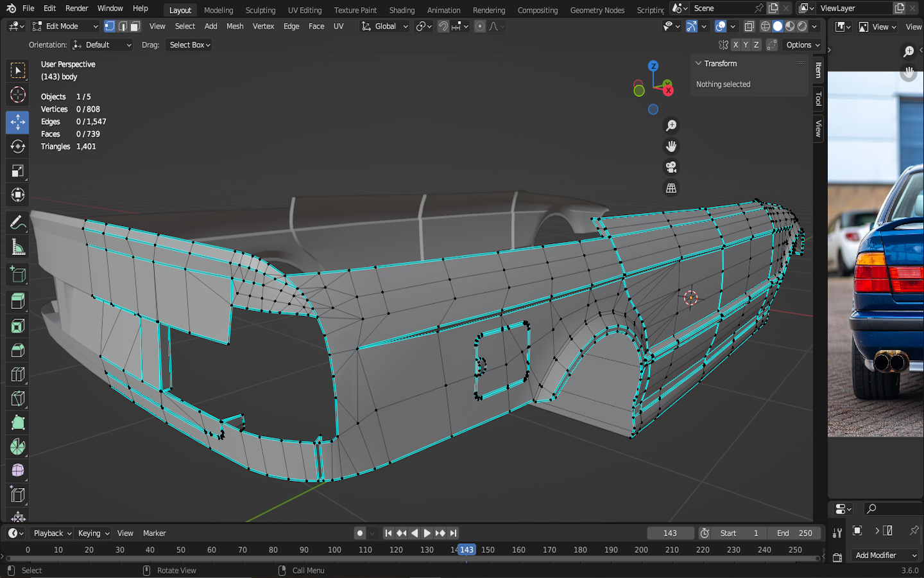
Task: Open the Keying dropdown
Action: 93,533
